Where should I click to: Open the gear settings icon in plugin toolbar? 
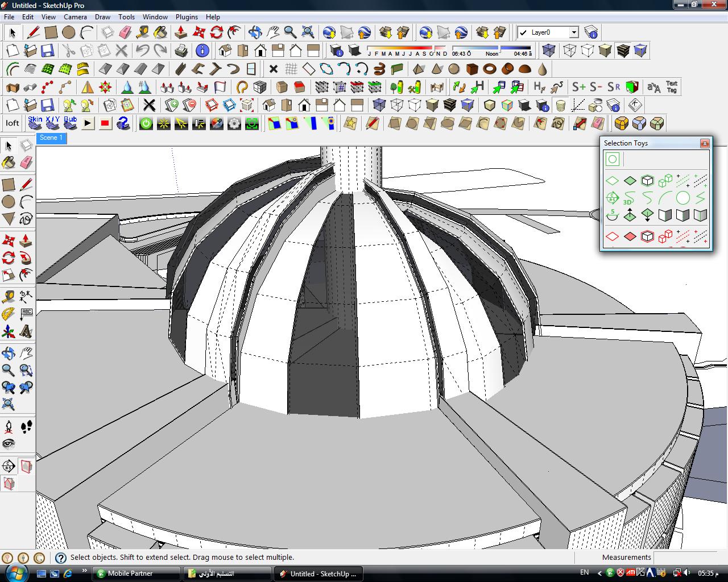234,123
